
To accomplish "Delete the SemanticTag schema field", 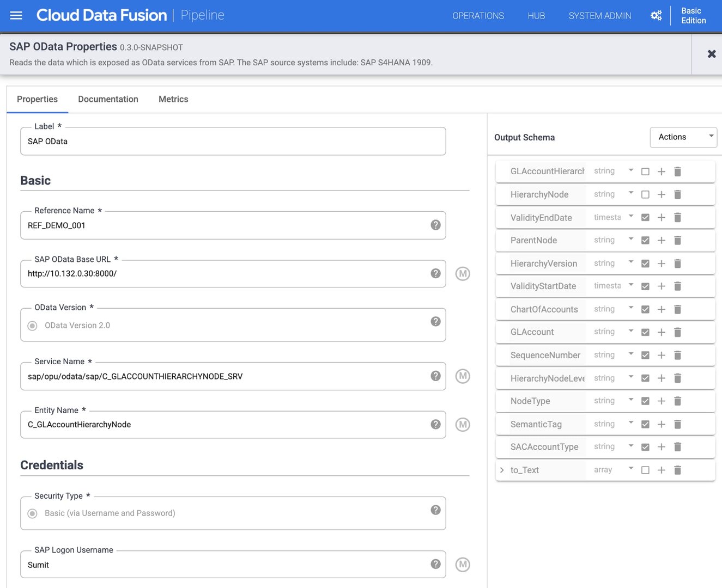I will (677, 424).
